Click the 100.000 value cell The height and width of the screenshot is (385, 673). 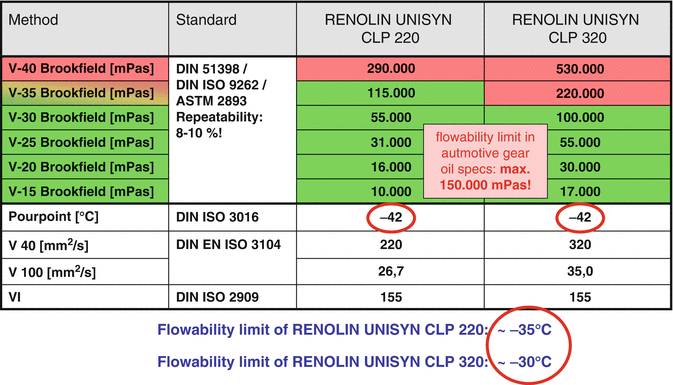[580, 117]
